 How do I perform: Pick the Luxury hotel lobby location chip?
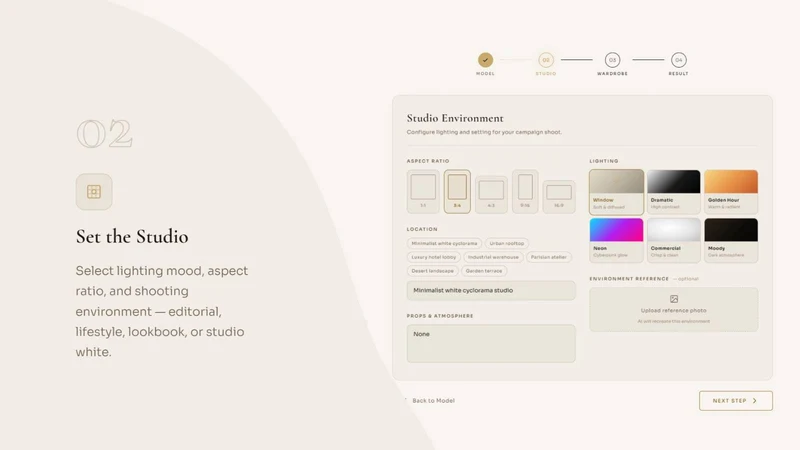[x=434, y=257]
